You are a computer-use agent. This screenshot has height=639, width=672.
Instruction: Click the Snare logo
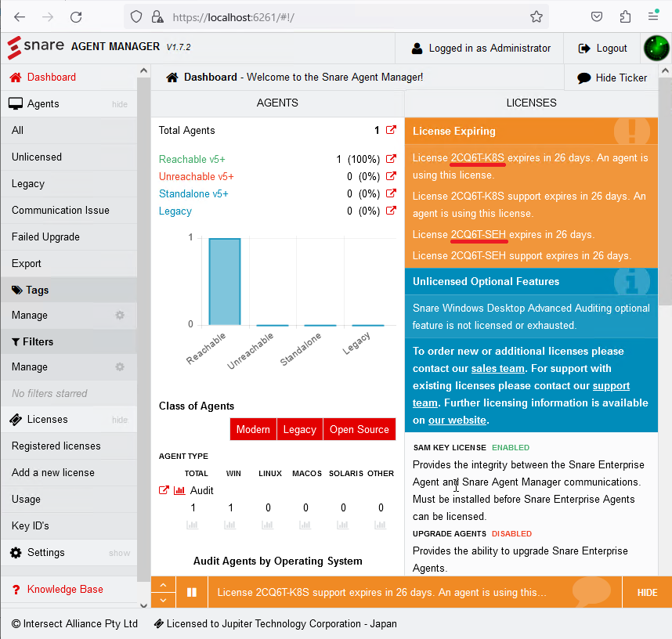(x=35, y=47)
